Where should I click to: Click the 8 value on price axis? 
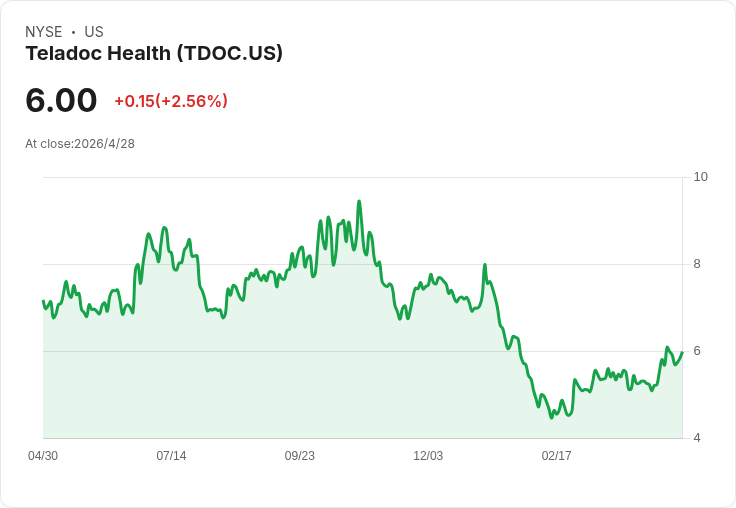tap(697, 264)
